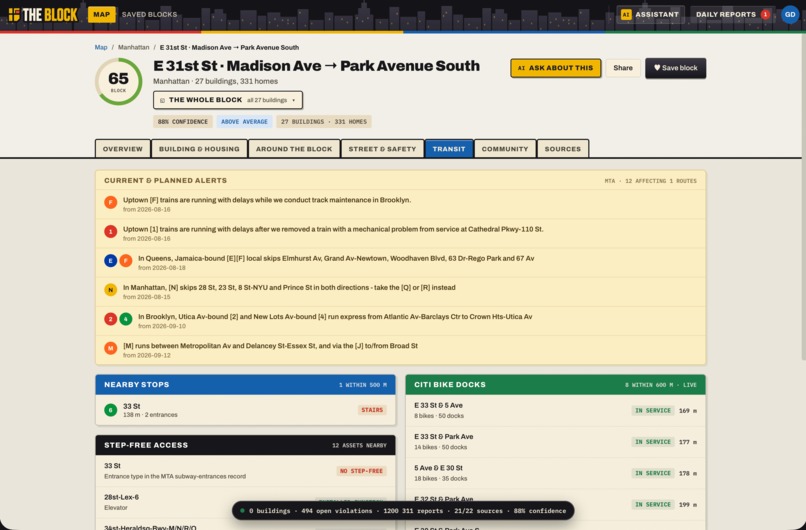The width and height of the screenshot is (806, 530).
Task: Click In Service badge for E 33 St & 5 Ave
Action: (x=653, y=410)
